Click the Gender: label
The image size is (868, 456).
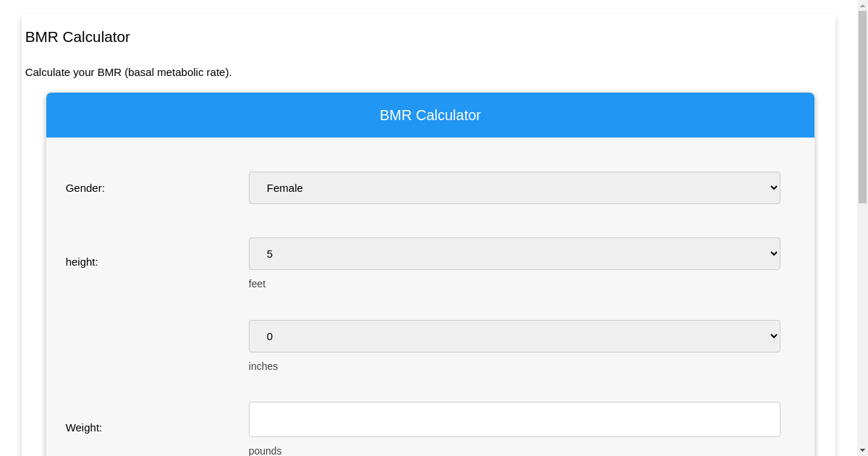(85, 187)
